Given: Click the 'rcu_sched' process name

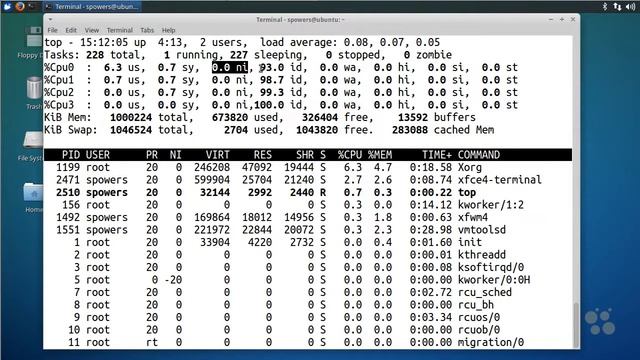Looking at the screenshot, I should tap(484, 293).
